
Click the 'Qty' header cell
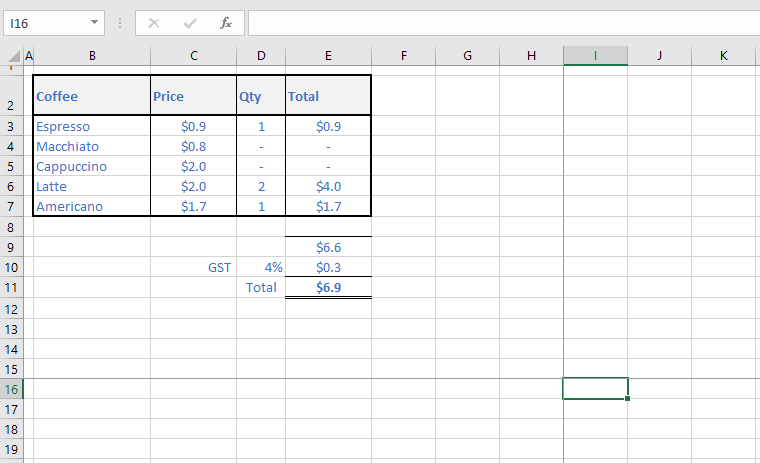261,95
